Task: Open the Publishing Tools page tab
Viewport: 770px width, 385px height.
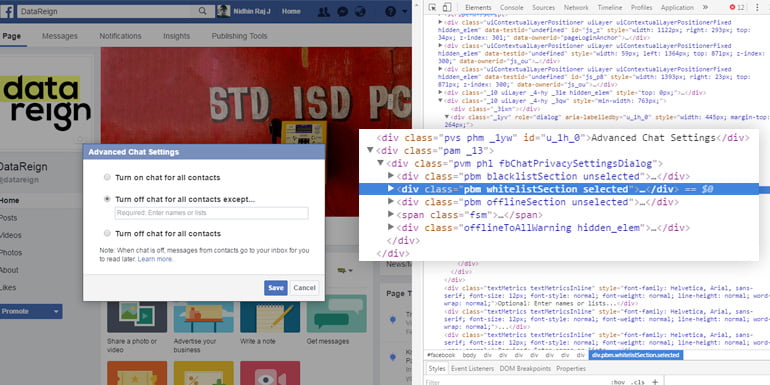Action: 240,36
